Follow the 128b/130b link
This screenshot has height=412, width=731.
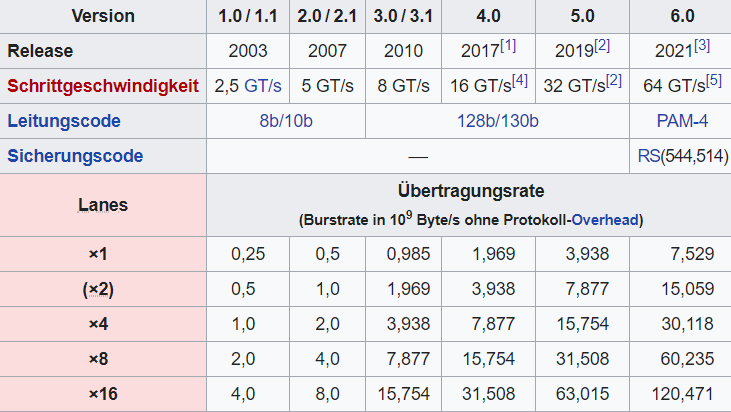[x=497, y=121]
